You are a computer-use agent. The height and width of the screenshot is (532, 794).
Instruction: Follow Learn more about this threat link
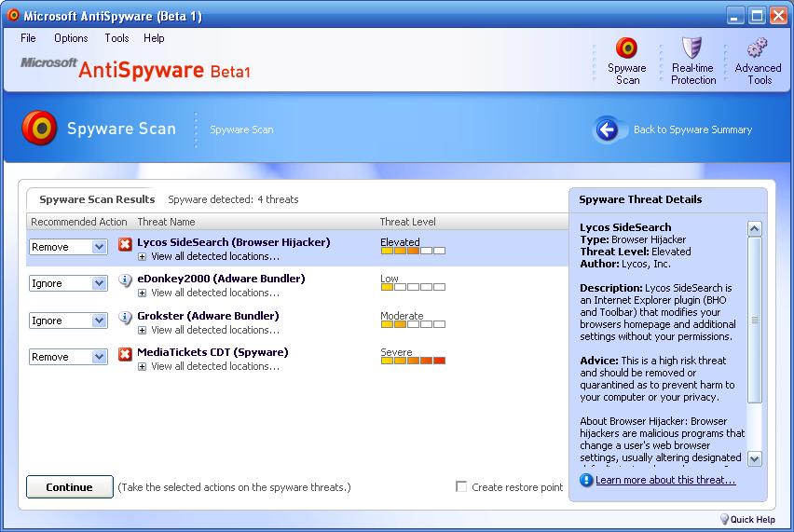click(x=665, y=480)
